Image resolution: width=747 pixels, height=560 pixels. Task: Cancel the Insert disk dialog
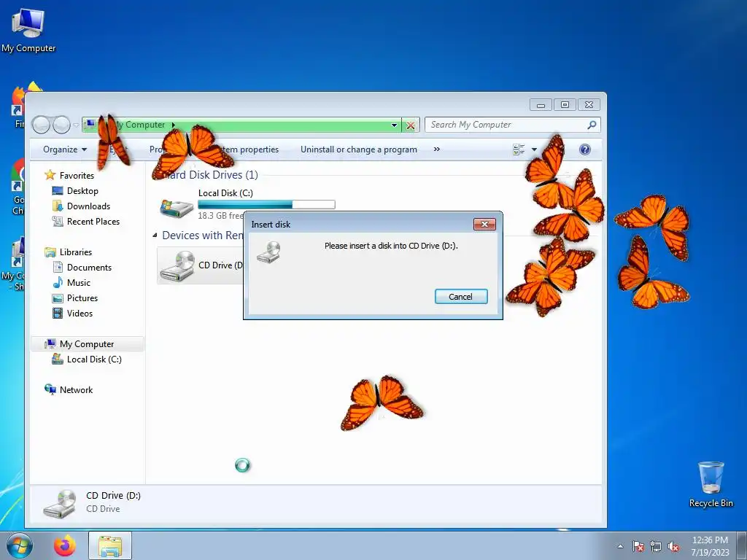pyautogui.click(x=461, y=296)
